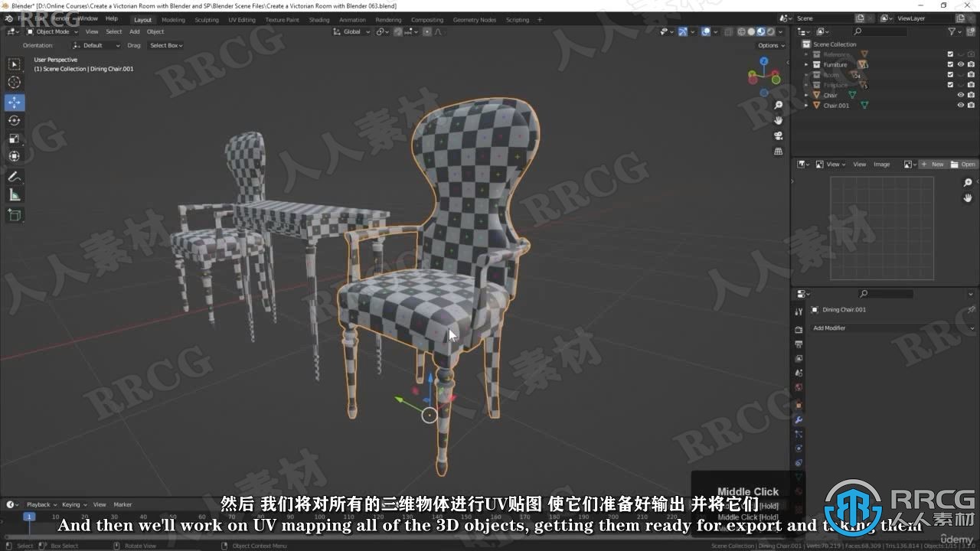Switch to rendered viewport shading
Image resolution: width=980 pixels, height=551 pixels.
(x=771, y=31)
